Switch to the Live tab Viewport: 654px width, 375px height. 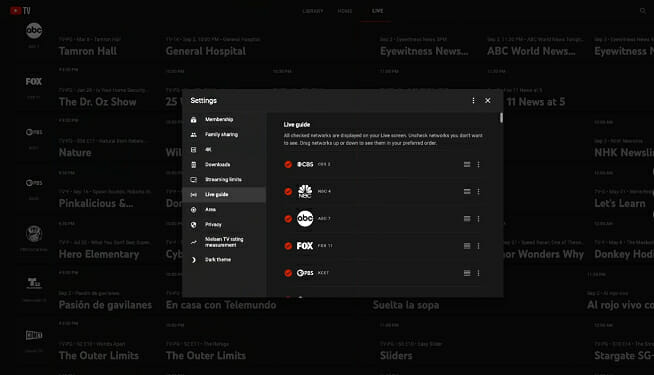point(377,11)
